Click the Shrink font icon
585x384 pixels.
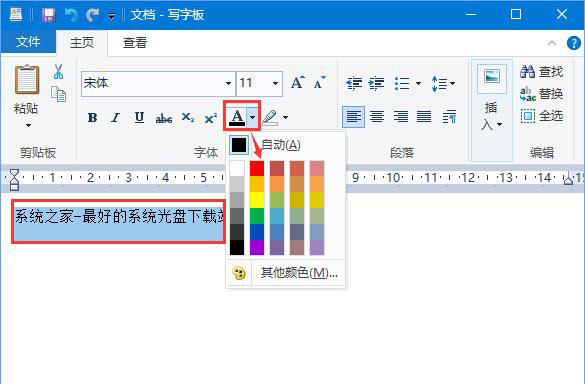click(x=320, y=82)
